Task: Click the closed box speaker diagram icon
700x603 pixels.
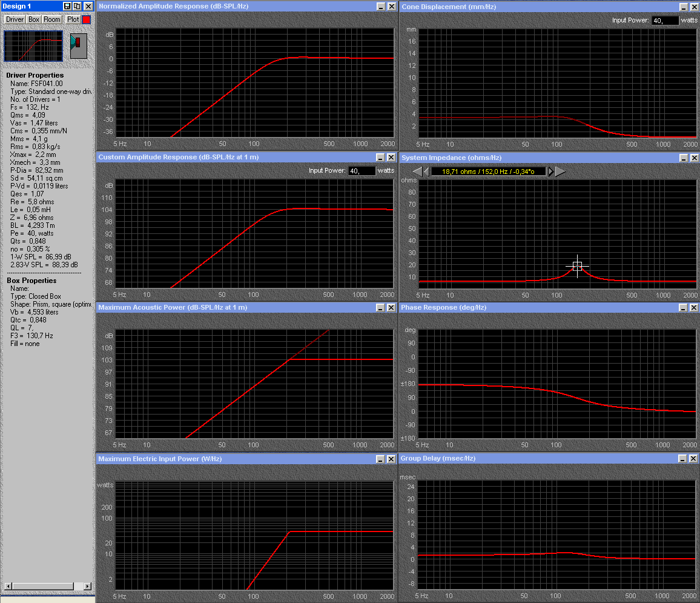Action: [78, 46]
